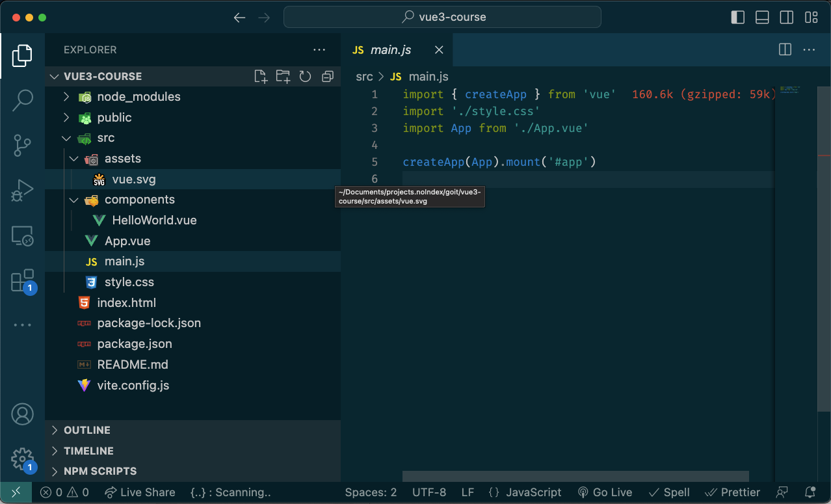This screenshot has height=504, width=831.
Task: Open the Extensions view
Action: (22, 281)
